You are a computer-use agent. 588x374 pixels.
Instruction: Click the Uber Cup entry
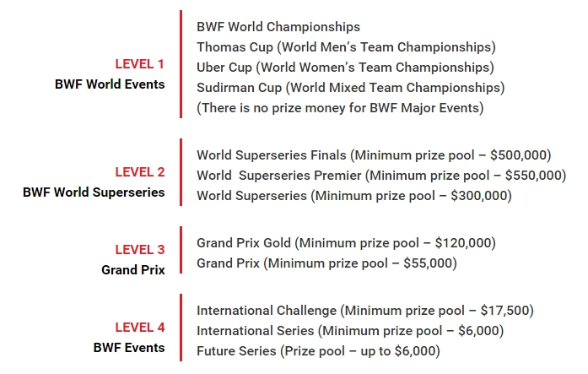click(345, 68)
